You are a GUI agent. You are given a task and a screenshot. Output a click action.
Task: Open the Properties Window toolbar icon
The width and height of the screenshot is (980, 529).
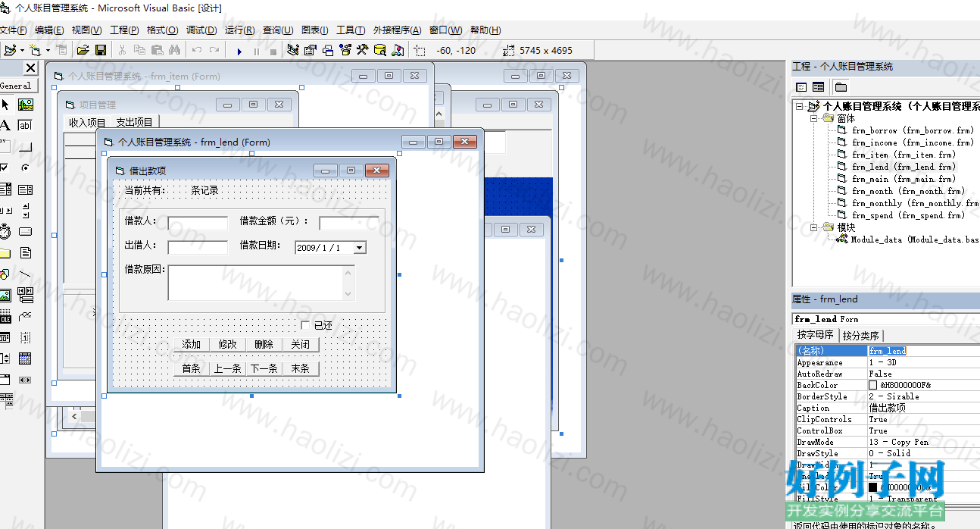(x=311, y=50)
